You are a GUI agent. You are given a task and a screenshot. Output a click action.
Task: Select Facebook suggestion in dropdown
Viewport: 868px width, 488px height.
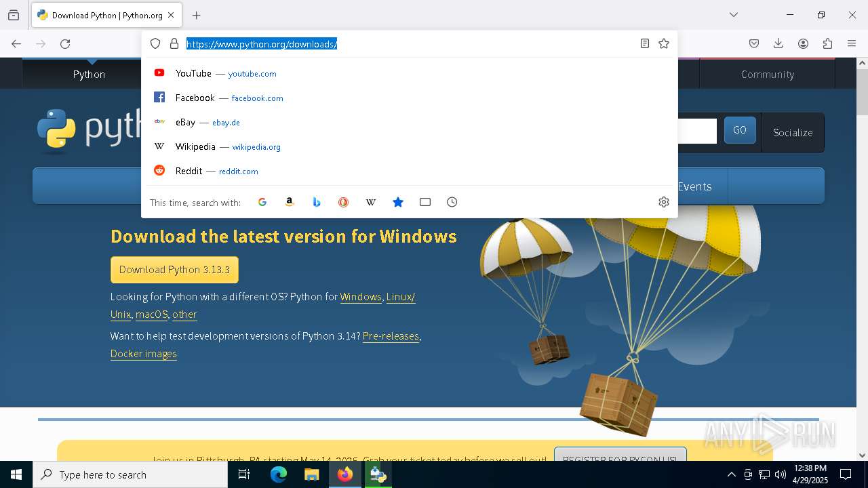[x=410, y=98]
